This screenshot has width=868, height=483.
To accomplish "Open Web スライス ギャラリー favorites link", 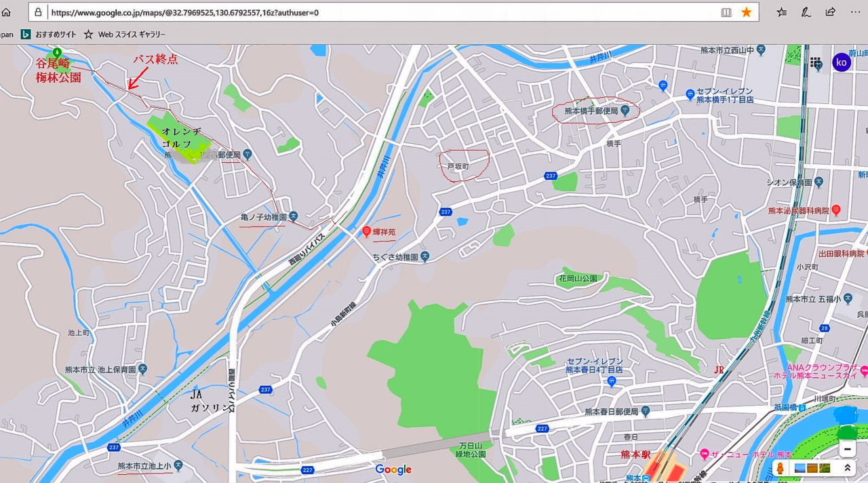I will point(125,34).
